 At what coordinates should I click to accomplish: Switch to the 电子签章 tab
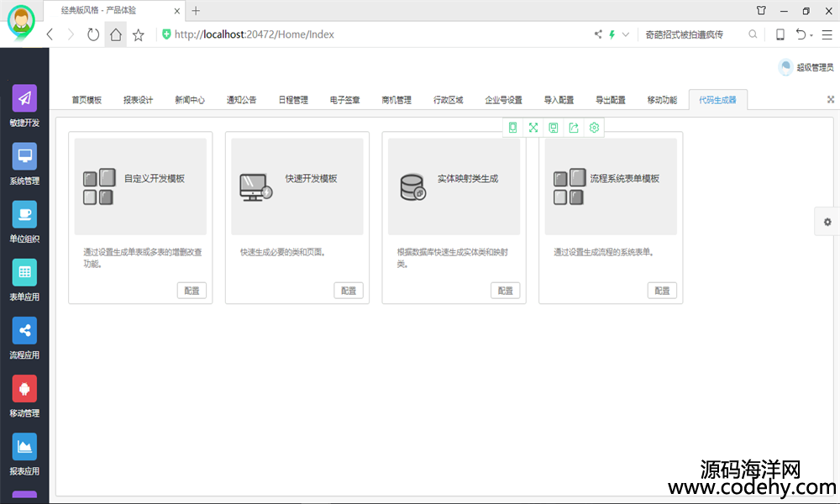point(344,100)
